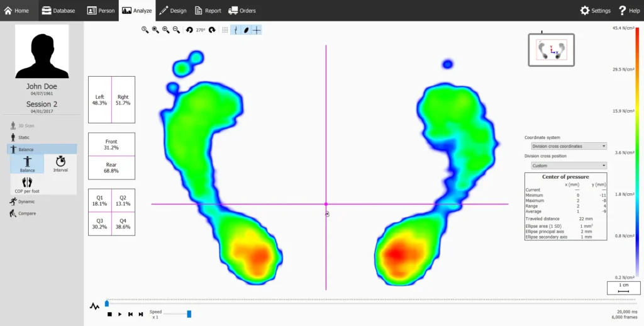Image resolution: width=644 pixels, height=326 pixels.
Task: Open the Coordinate system dropdown
Action: tap(569, 146)
